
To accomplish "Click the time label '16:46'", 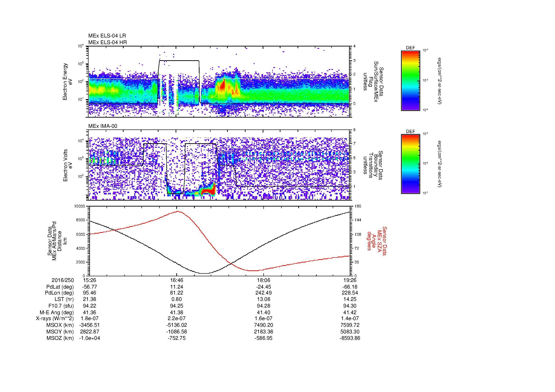I will pos(177,280).
